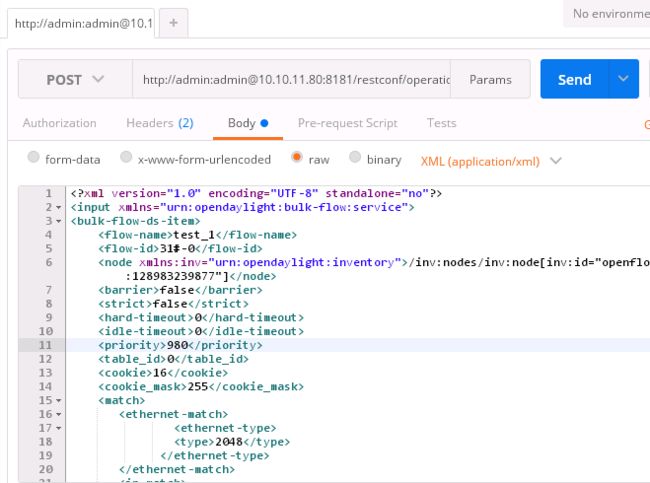Click the barrier false line

pos(180,290)
